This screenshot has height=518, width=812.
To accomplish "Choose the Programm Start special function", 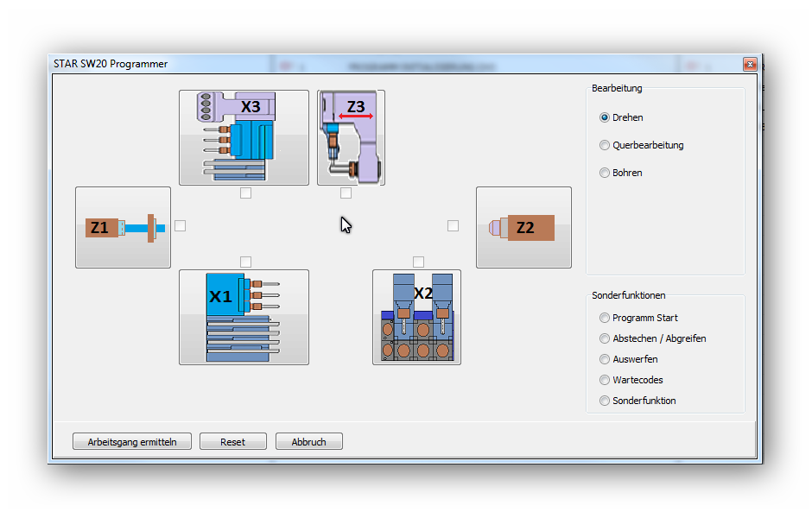I will 605,318.
